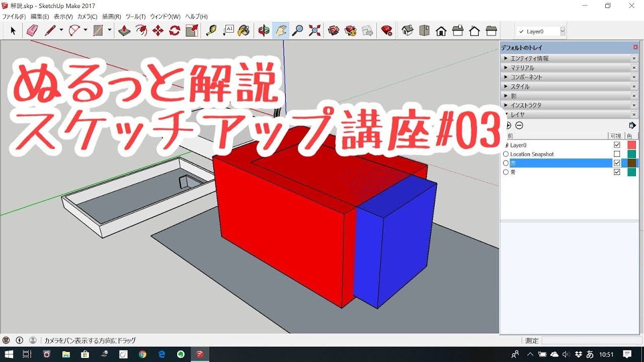Close the スタイル panel with its X
Image resolution: width=644 pixels, height=362 pixels.
click(x=634, y=86)
